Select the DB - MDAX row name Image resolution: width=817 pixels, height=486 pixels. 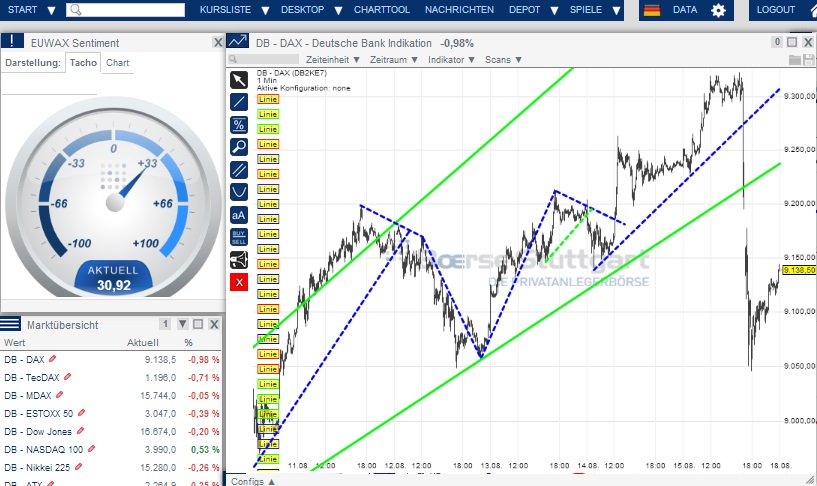pos(28,395)
